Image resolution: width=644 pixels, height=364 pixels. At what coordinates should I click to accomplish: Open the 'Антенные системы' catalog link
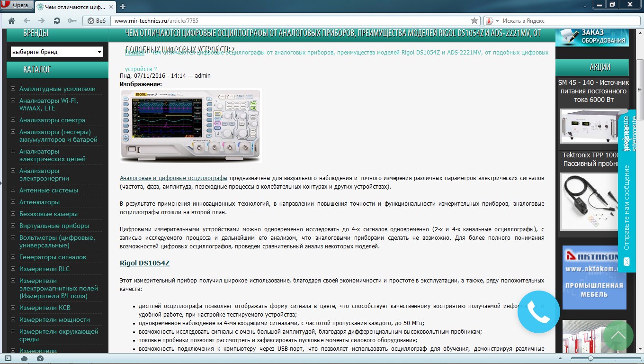coord(49,190)
